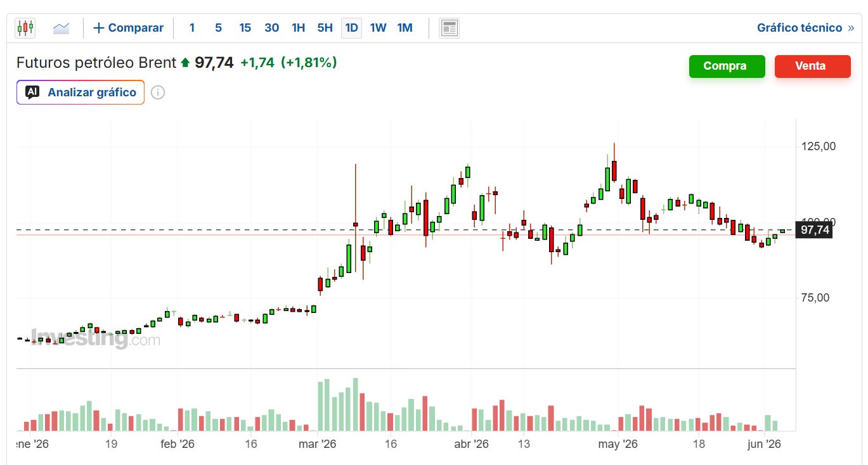Switch to the 5H timeframe
Image resolution: width=868 pixels, height=465 pixels.
325,28
